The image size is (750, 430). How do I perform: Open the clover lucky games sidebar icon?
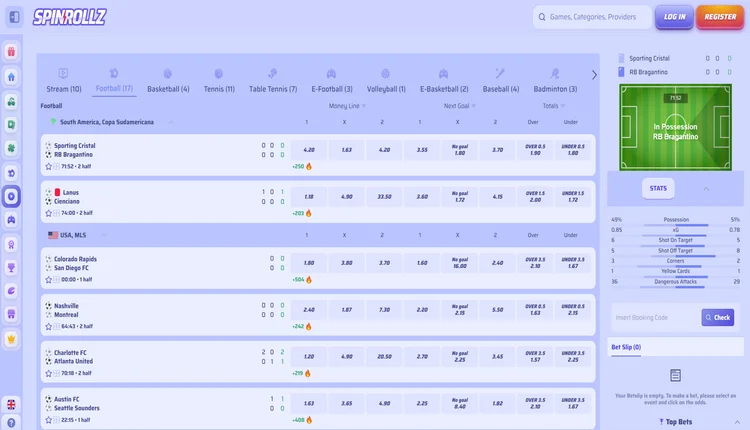tap(11, 148)
